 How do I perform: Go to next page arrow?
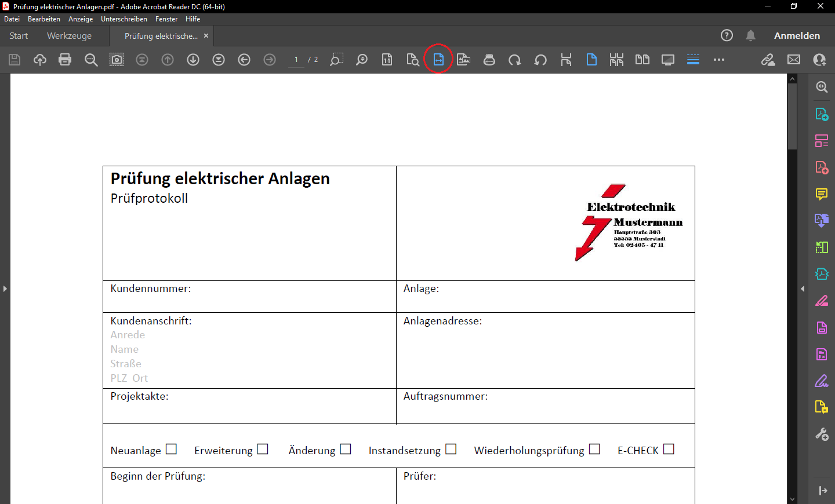click(193, 60)
